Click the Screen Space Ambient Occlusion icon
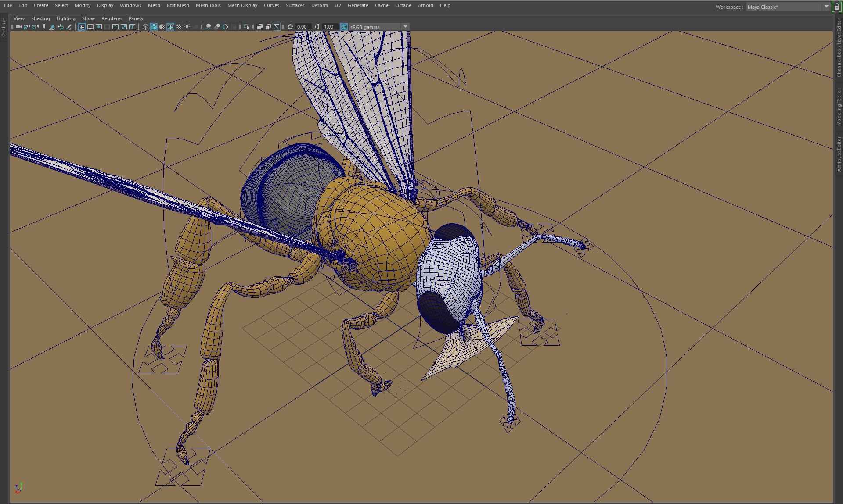 pyautogui.click(x=209, y=27)
